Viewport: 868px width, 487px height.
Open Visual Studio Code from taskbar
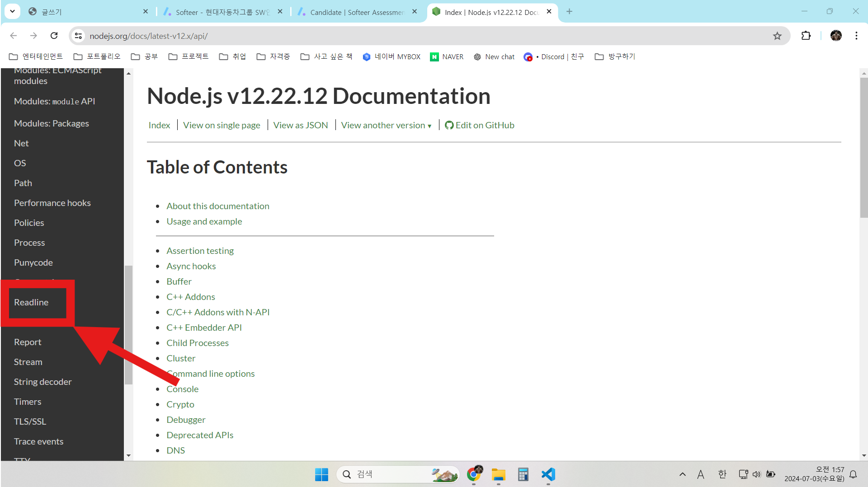548,474
